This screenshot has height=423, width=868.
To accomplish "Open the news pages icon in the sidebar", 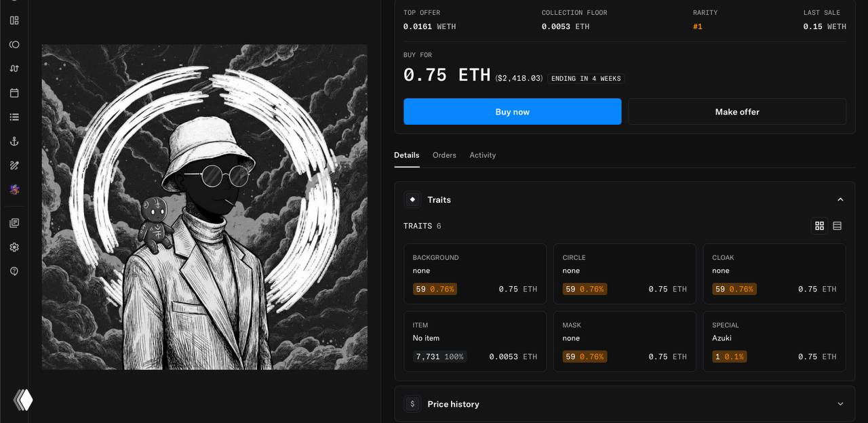I will [14, 223].
